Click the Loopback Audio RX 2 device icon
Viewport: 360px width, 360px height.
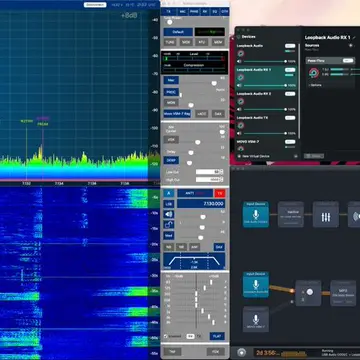point(241,101)
